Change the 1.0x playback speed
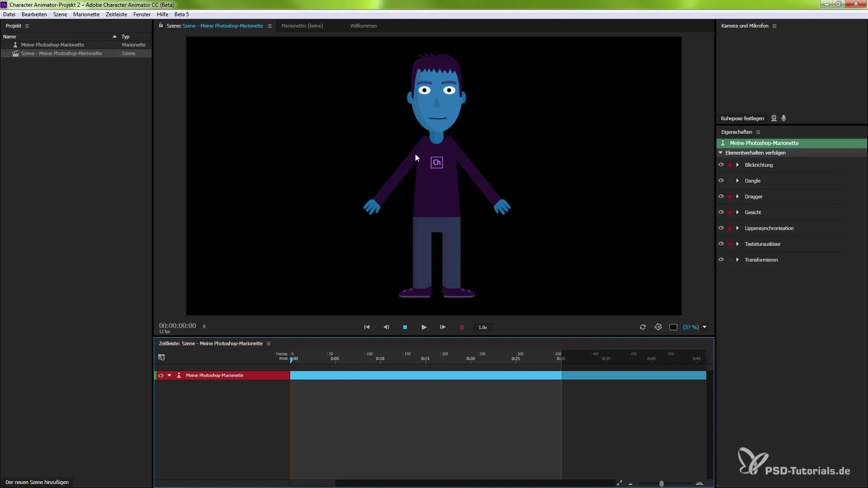The image size is (868, 488). coord(483,327)
